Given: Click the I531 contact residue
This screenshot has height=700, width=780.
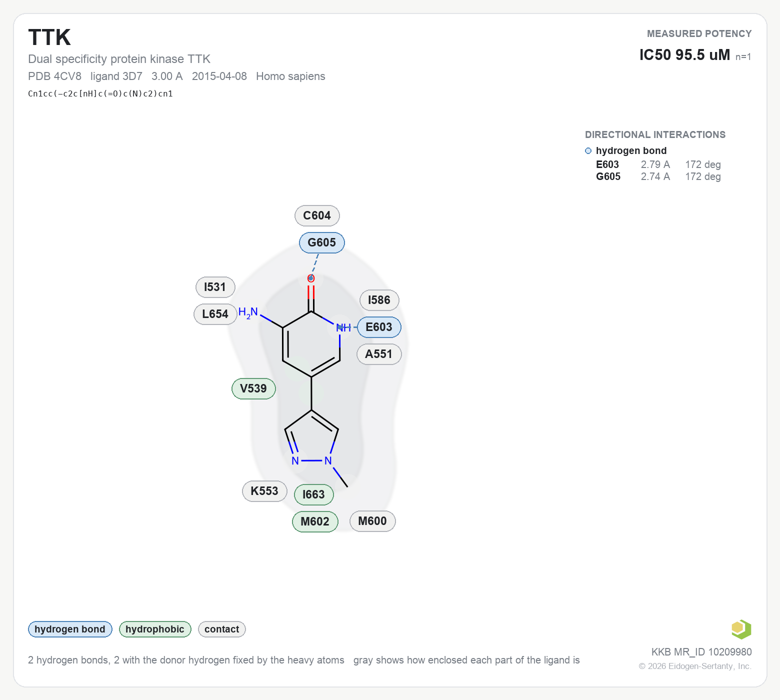Looking at the screenshot, I should pos(215,287).
